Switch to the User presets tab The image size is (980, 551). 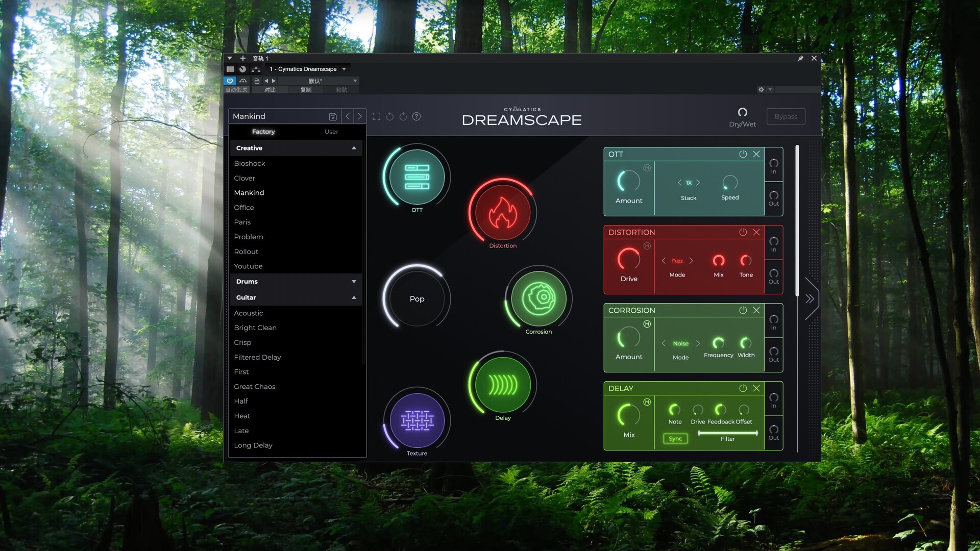331,132
